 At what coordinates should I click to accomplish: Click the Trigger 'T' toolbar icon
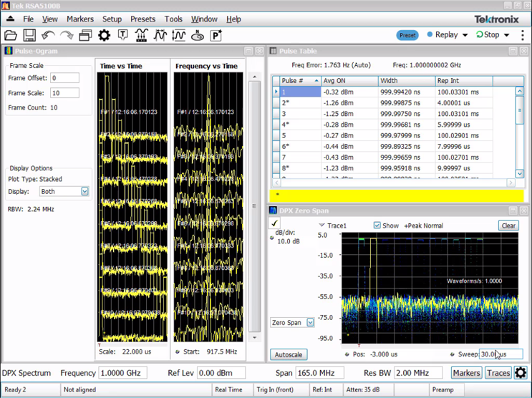coord(123,35)
